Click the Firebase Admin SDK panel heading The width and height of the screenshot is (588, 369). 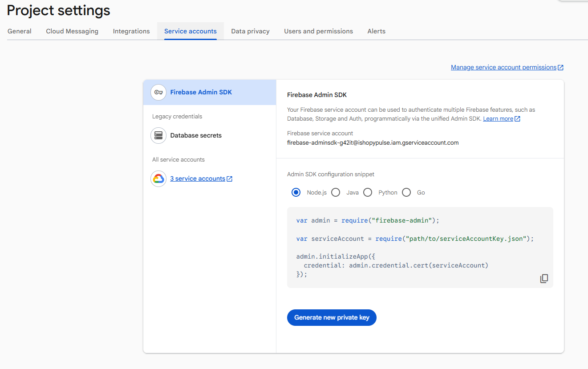point(317,95)
